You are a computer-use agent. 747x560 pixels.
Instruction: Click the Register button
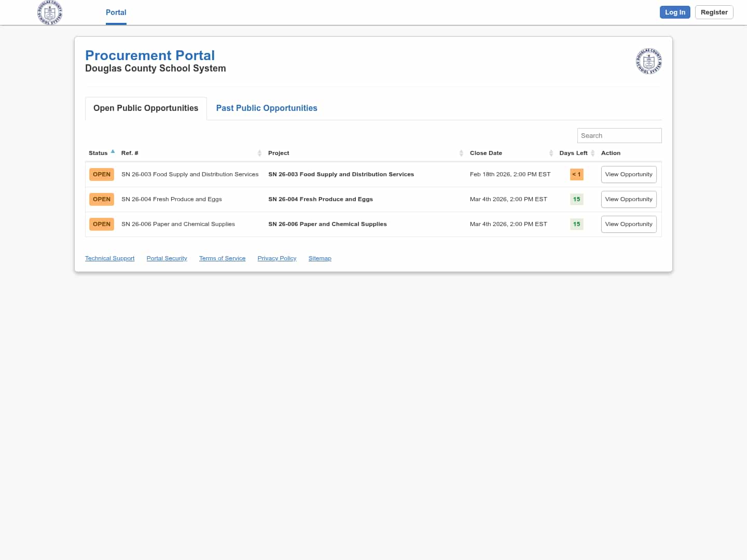point(714,12)
